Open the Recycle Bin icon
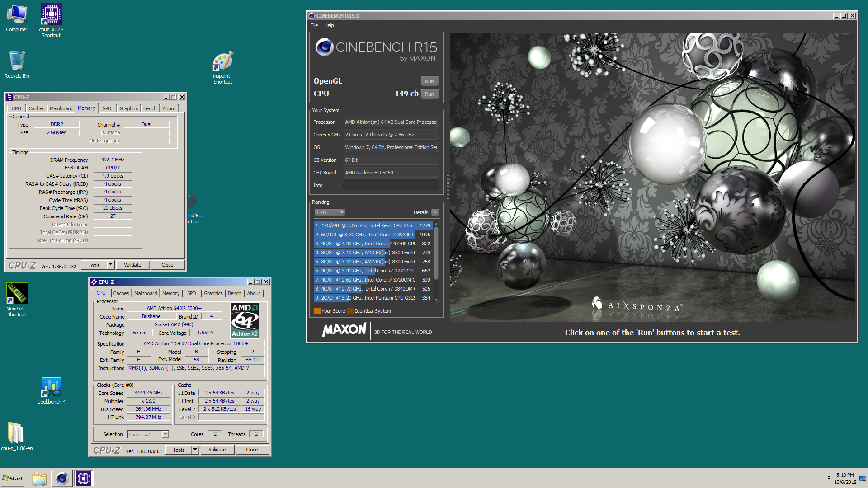This screenshot has width=868, height=488. point(17,64)
